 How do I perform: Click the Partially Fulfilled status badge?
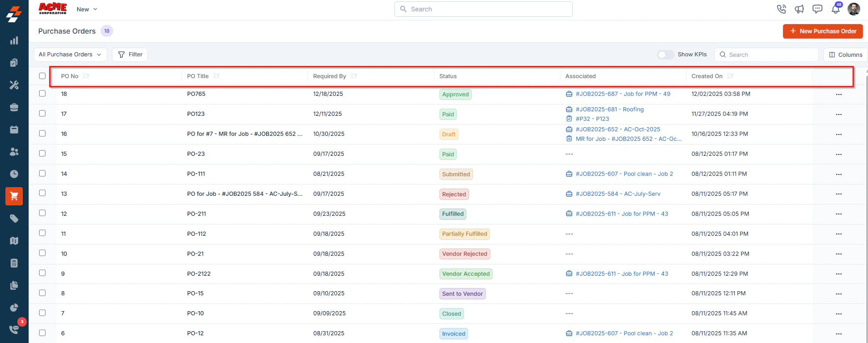click(x=464, y=234)
